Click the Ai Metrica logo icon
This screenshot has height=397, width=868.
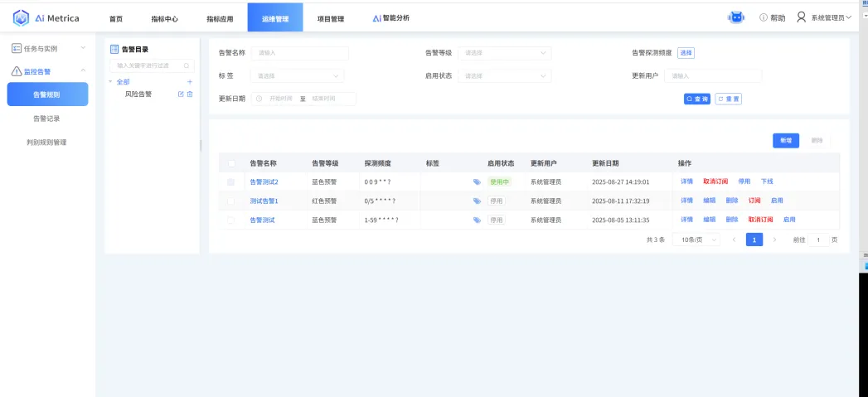coord(21,17)
